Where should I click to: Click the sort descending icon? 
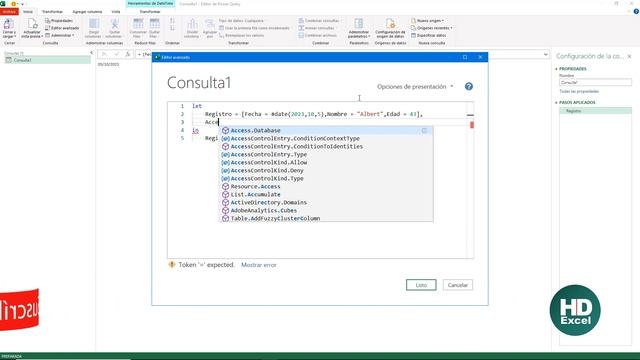(x=172, y=28)
